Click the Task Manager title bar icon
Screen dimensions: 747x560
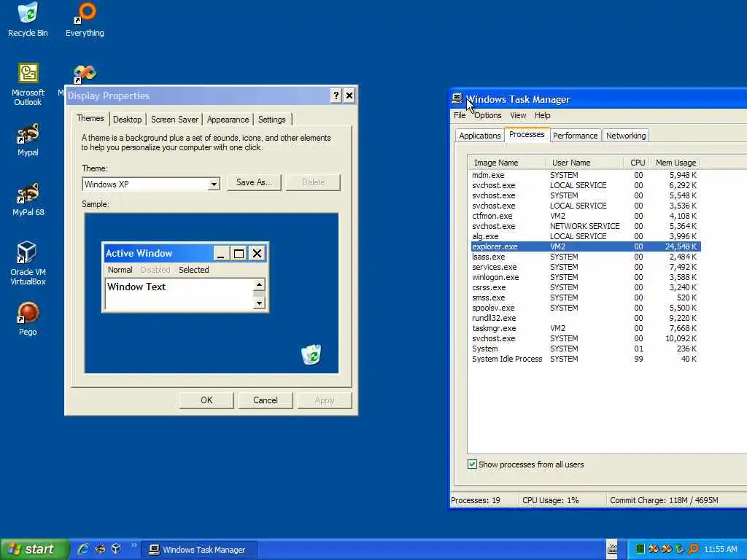click(x=457, y=99)
